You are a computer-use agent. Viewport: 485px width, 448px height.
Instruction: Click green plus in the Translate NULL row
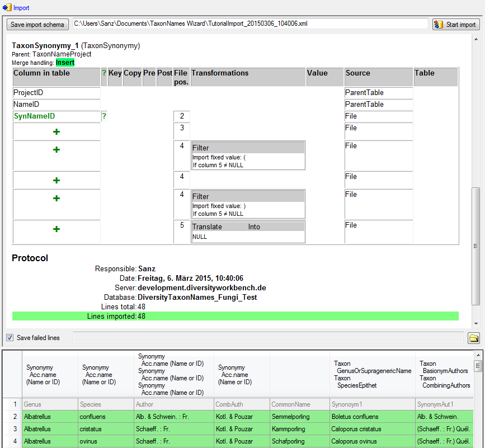pos(56,229)
